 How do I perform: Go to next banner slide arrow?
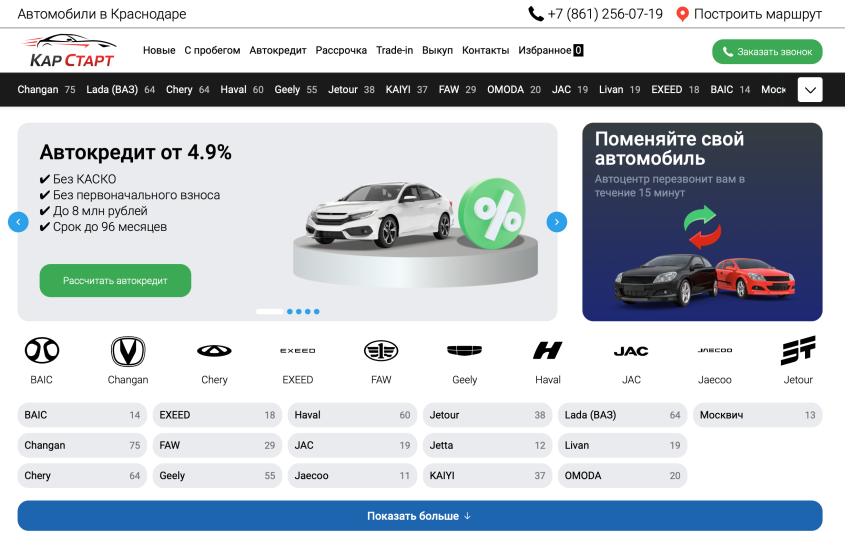[557, 222]
